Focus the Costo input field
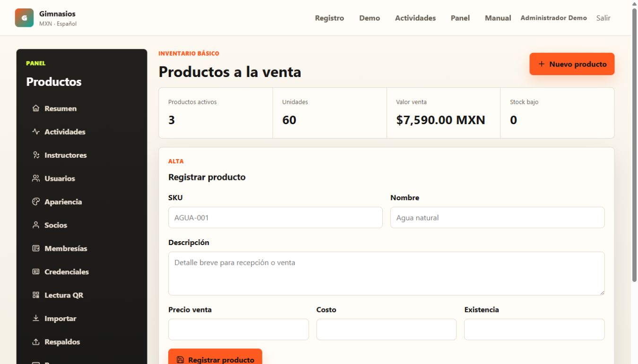Screen dimensions: 638x364 387,330
